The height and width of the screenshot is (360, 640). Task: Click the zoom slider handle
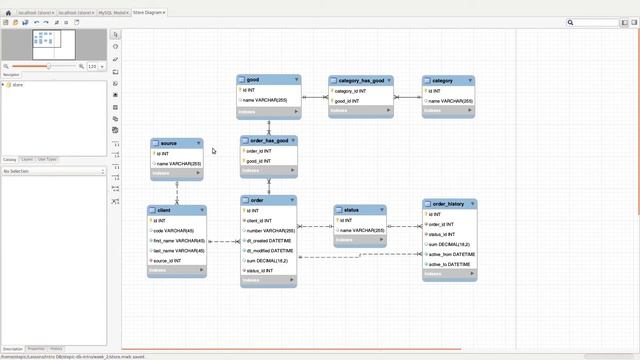tap(49, 66)
